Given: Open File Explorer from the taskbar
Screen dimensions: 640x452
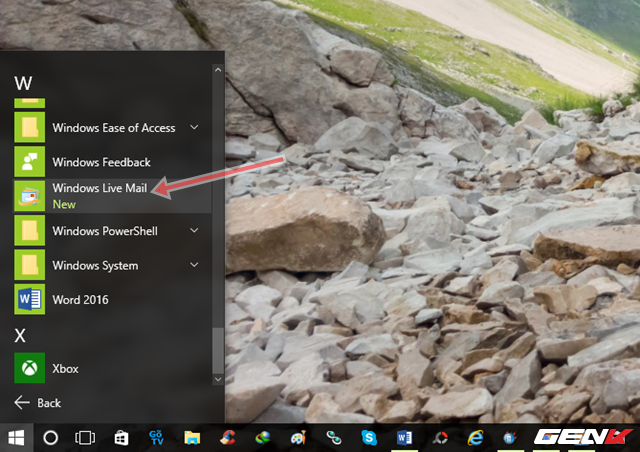Looking at the screenshot, I should click(192, 437).
